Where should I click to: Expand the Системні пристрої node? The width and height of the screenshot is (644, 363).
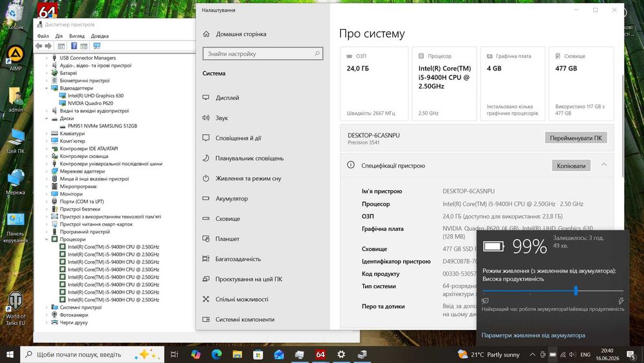pyautogui.click(x=46, y=308)
